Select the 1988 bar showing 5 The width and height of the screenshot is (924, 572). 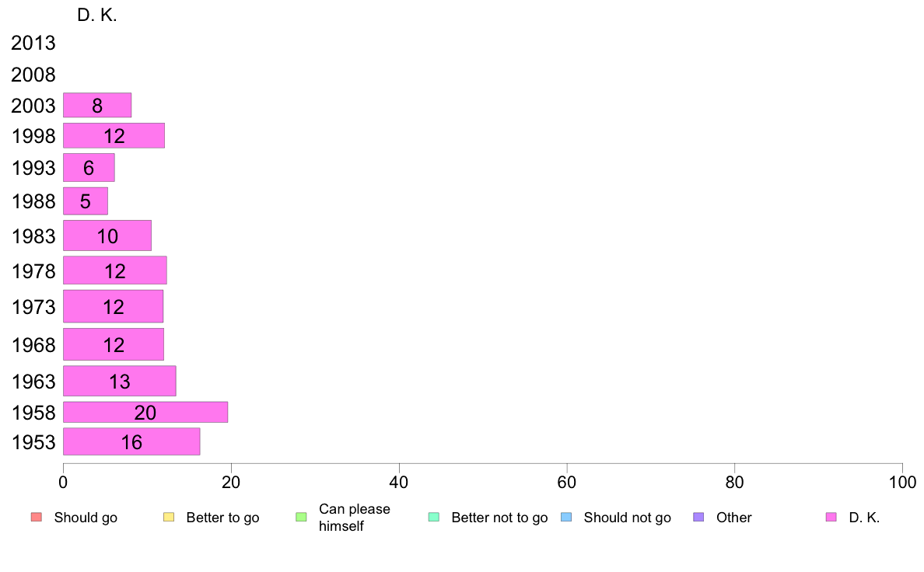click(x=86, y=201)
